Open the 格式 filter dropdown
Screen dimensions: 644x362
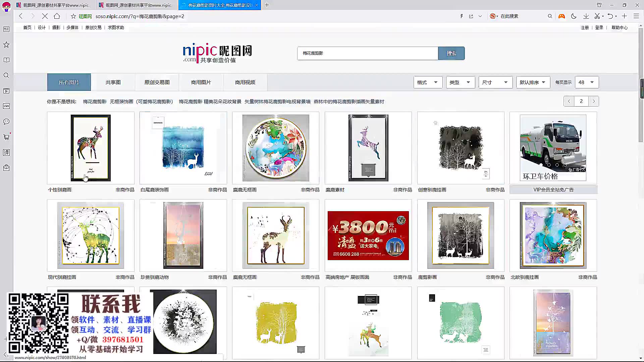pos(428,82)
